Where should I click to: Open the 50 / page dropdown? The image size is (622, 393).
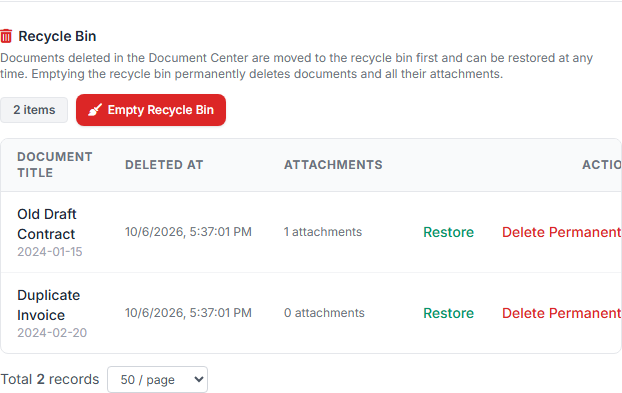coord(157,380)
